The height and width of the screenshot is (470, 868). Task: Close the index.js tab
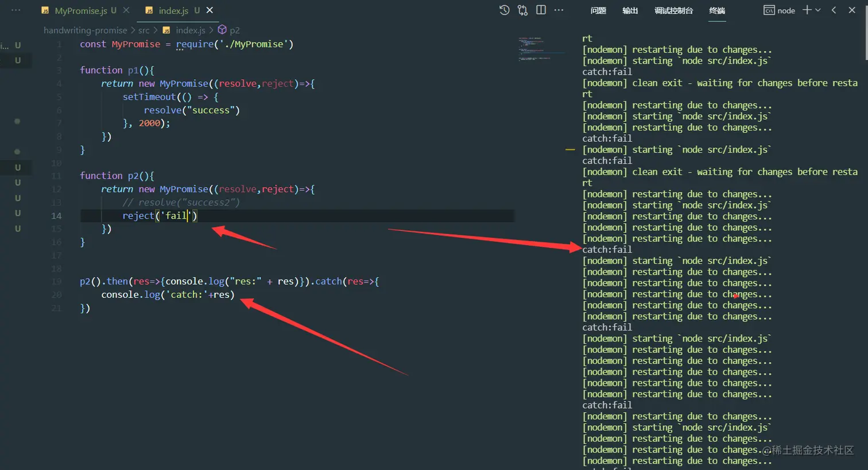210,10
